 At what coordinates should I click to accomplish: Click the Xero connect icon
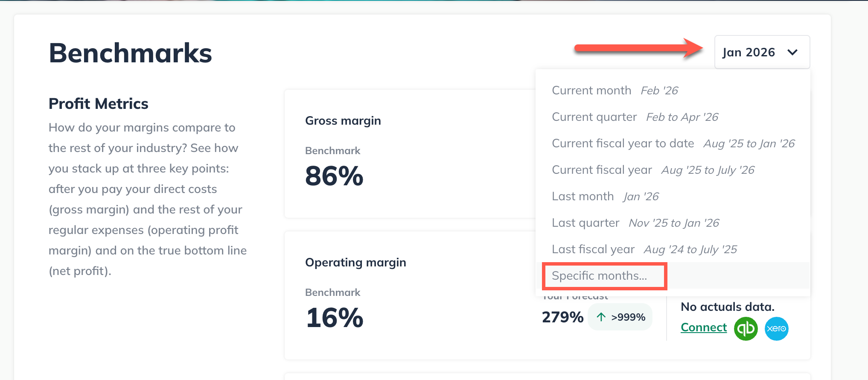point(778,328)
